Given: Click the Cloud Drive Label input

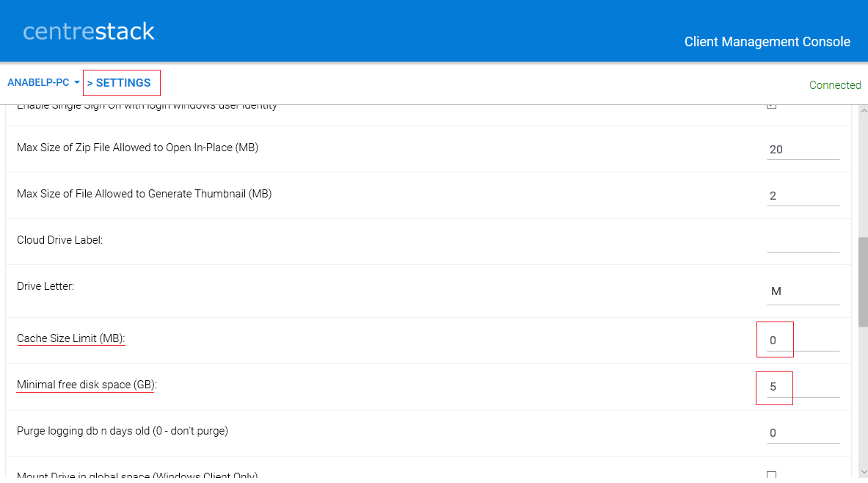Looking at the screenshot, I should tap(803, 242).
